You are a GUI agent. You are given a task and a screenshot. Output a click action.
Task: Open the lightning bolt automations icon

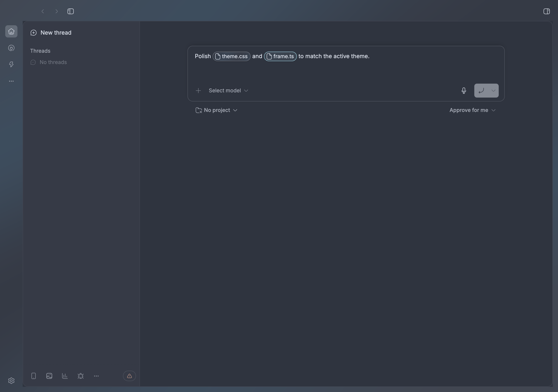(x=11, y=64)
